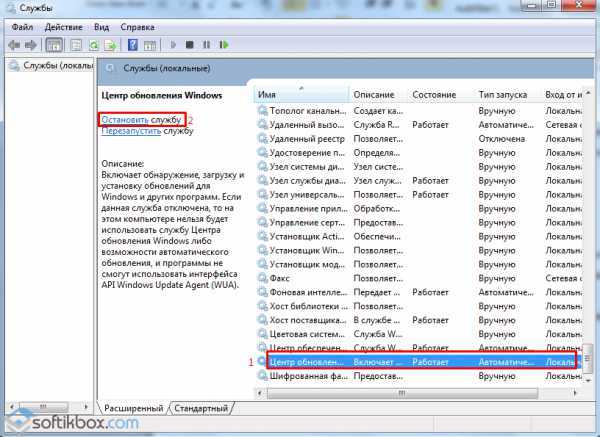Image resolution: width=600 pixels, height=437 pixels.
Task: Click the Export list toolbar icon
Action: [110, 45]
